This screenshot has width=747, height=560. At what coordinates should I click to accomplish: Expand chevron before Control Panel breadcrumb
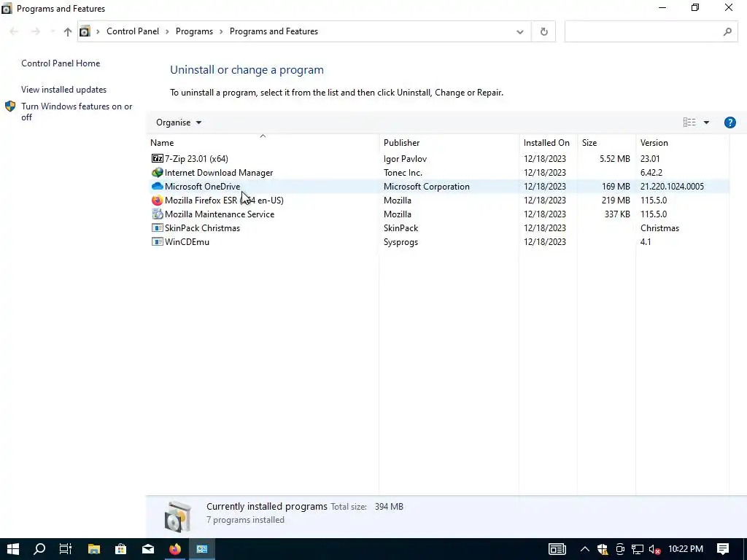point(98,31)
